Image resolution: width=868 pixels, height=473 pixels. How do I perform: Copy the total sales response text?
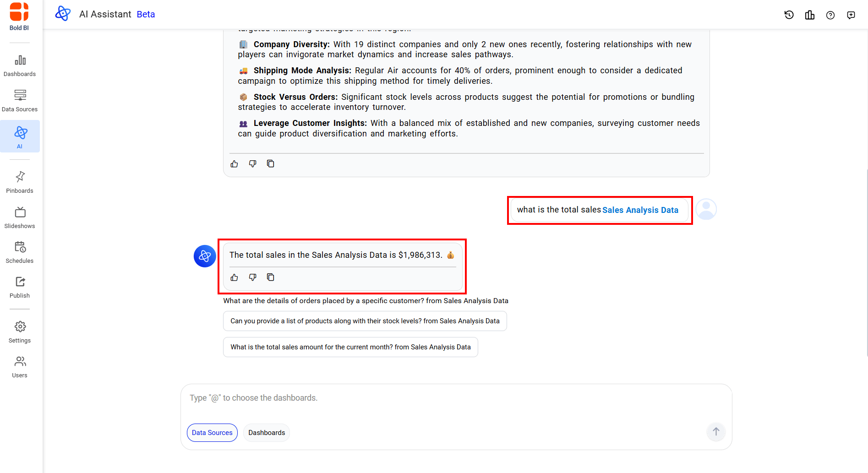pyautogui.click(x=271, y=277)
